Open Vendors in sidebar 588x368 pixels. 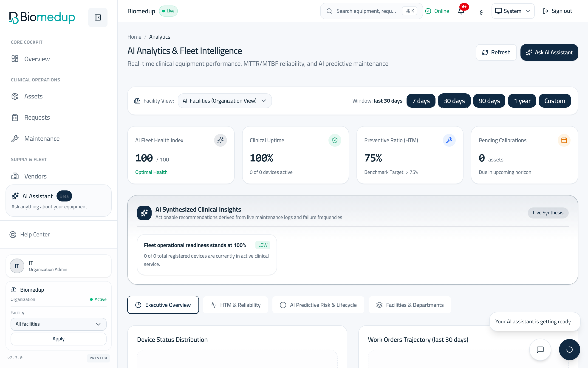(x=58, y=176)
